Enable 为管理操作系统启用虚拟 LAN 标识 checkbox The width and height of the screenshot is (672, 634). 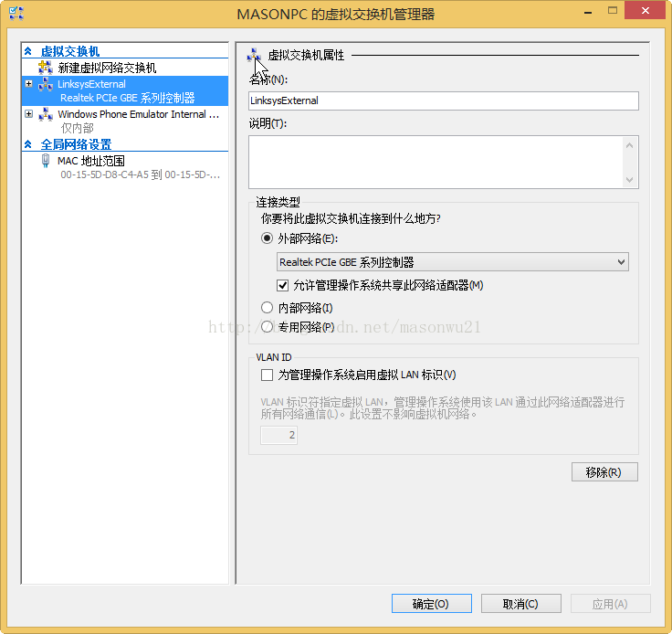(267, 375)
